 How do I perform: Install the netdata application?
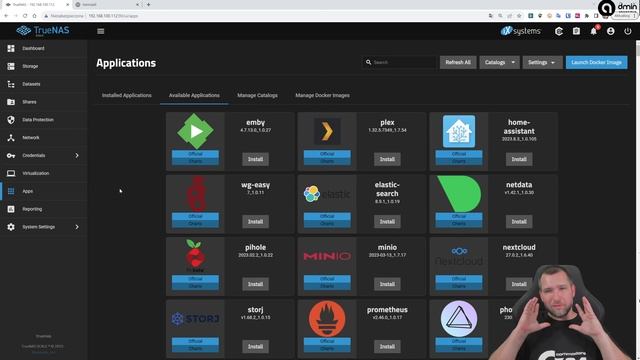tap(519, 222)
